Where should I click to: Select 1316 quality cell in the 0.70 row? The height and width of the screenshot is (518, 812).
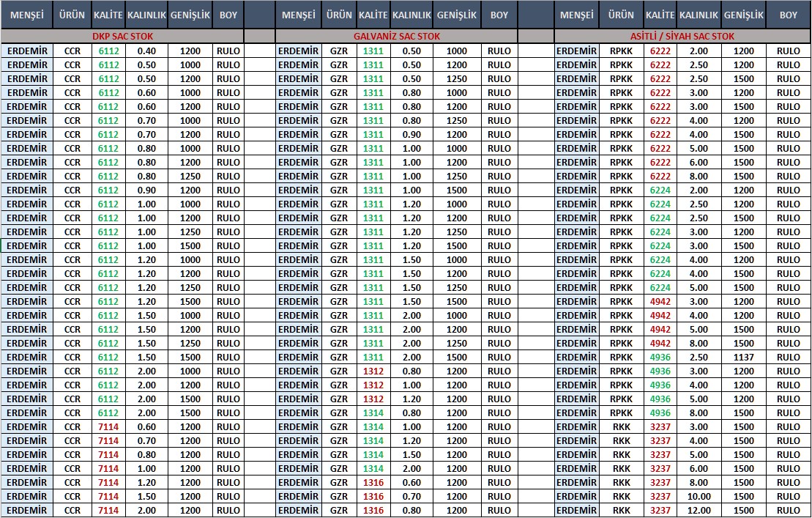373,496
